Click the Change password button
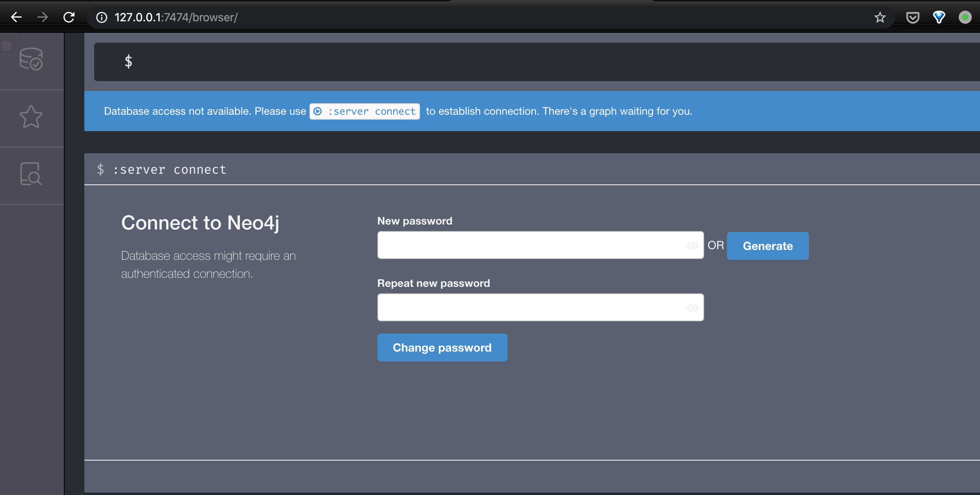This screenshot has width=980, height=495. (x=442, y=347)
